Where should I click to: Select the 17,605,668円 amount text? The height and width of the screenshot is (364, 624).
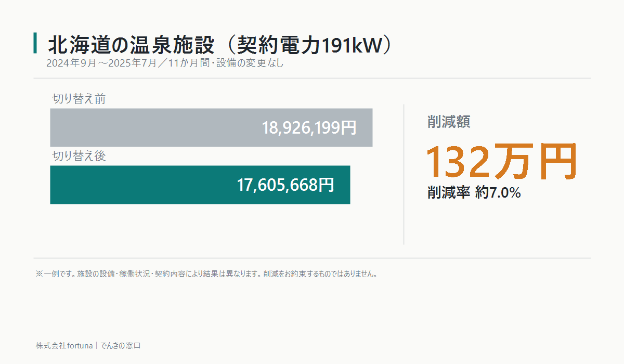coord(285,185)
